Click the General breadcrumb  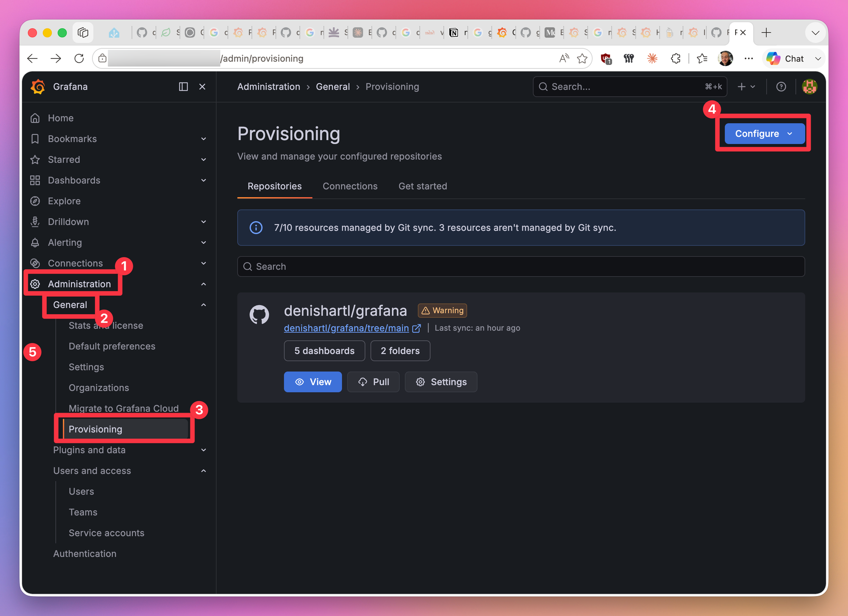333,86
